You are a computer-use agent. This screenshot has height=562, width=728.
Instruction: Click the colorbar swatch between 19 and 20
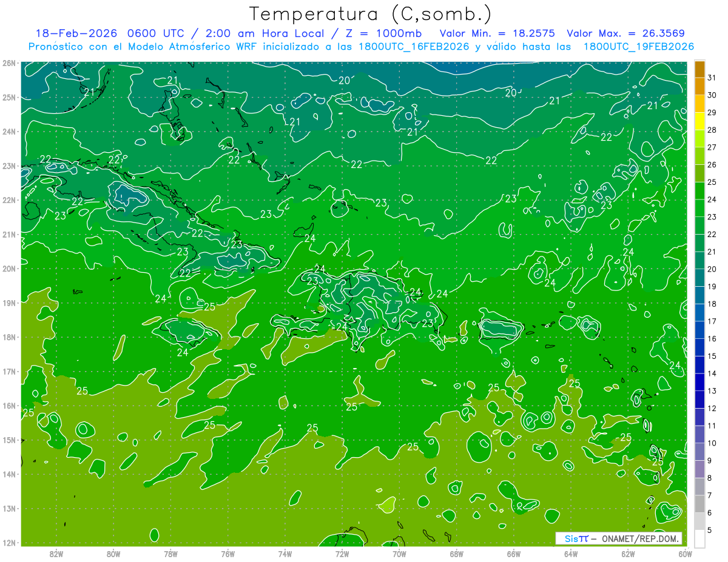699,278
